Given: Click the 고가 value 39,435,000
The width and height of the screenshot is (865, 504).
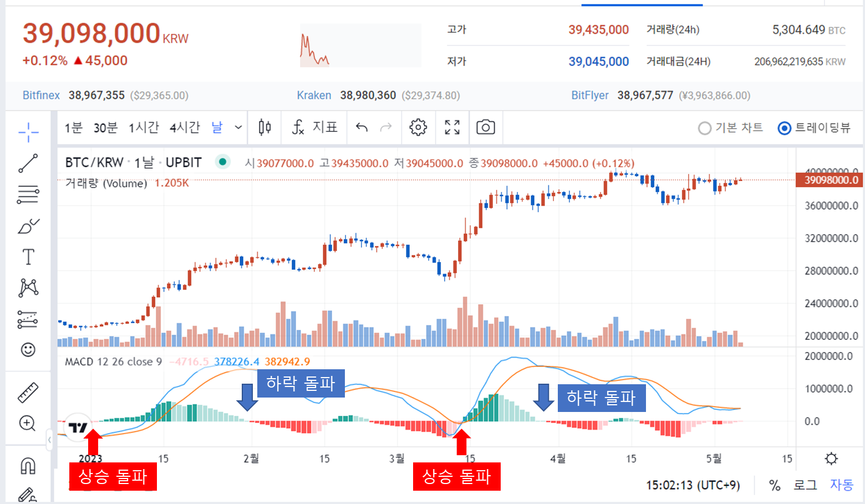Looking at the screenshot, I should 599,30.
